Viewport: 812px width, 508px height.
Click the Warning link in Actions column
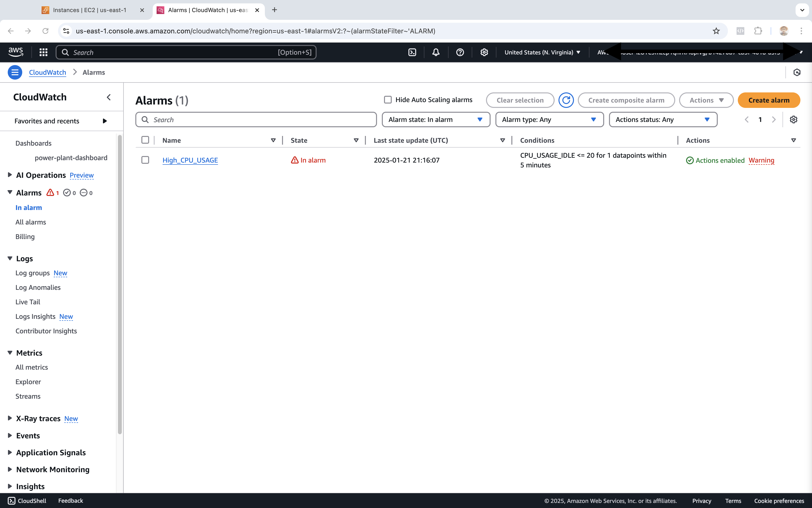[x=761, y=160]
